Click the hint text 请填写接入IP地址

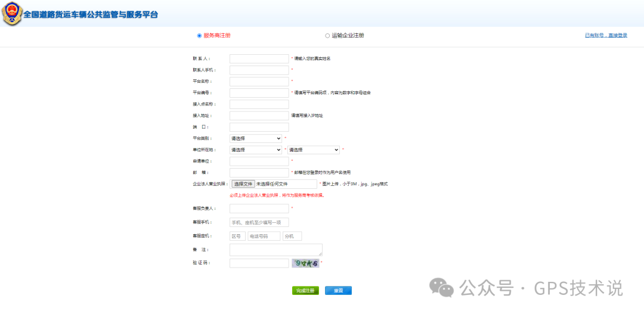click(x=307, y=116)
